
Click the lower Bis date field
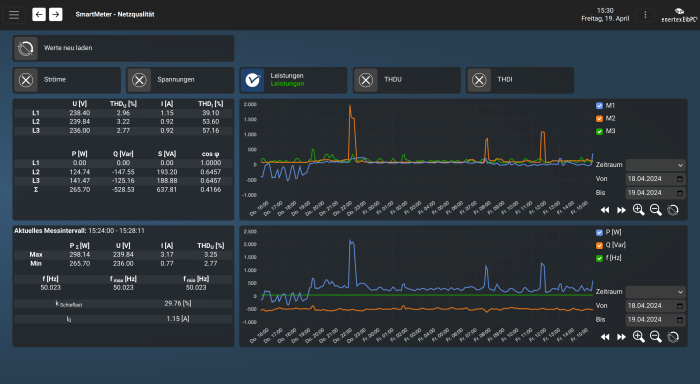656,320
